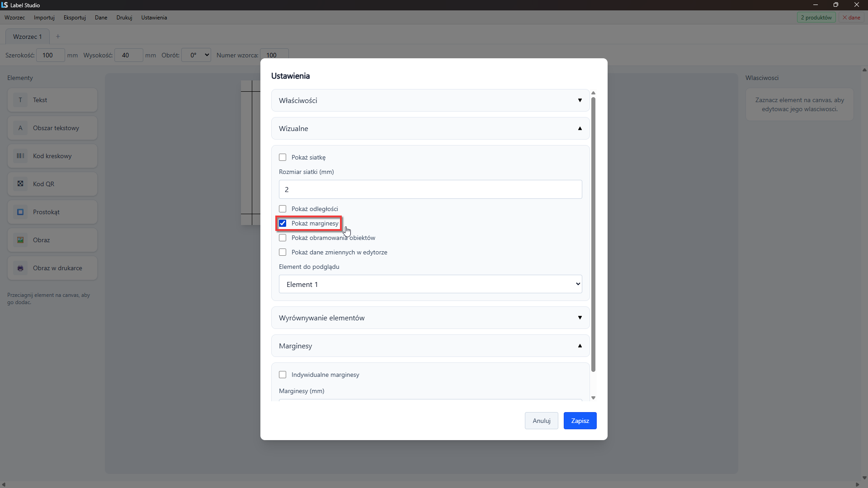
Task: Check Pokaż dane zmiennych w edytorze
Action: pyautogui.click(x=283, y=252)
